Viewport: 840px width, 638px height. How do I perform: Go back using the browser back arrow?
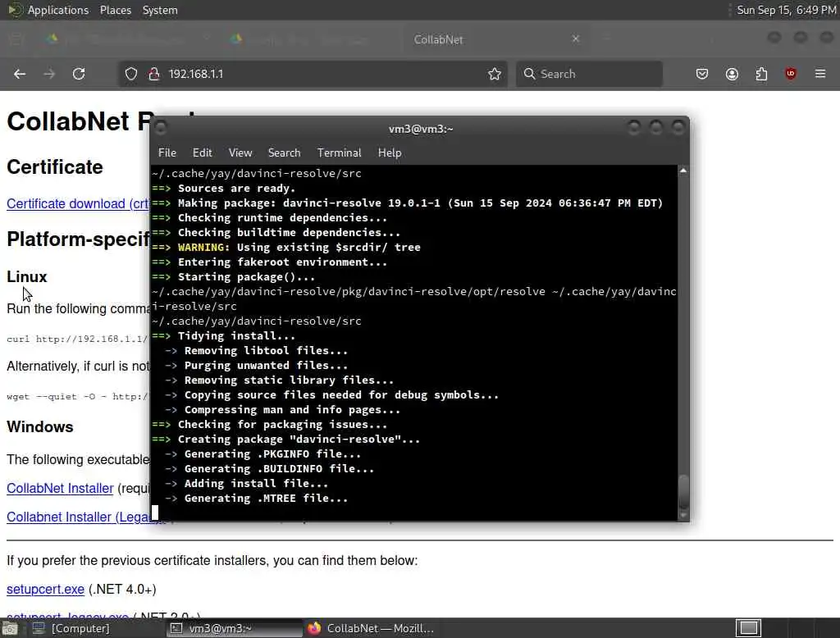tap(20, 74)
